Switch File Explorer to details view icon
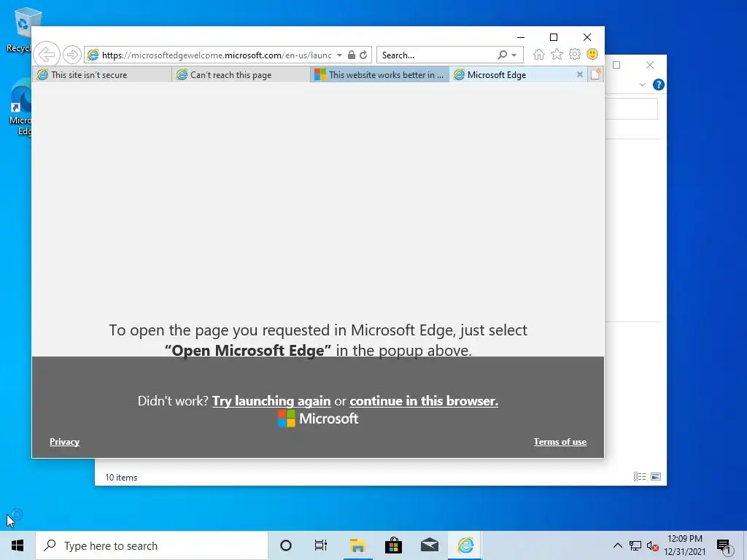This screenshot has width=747, height=560. pos(639,476)
